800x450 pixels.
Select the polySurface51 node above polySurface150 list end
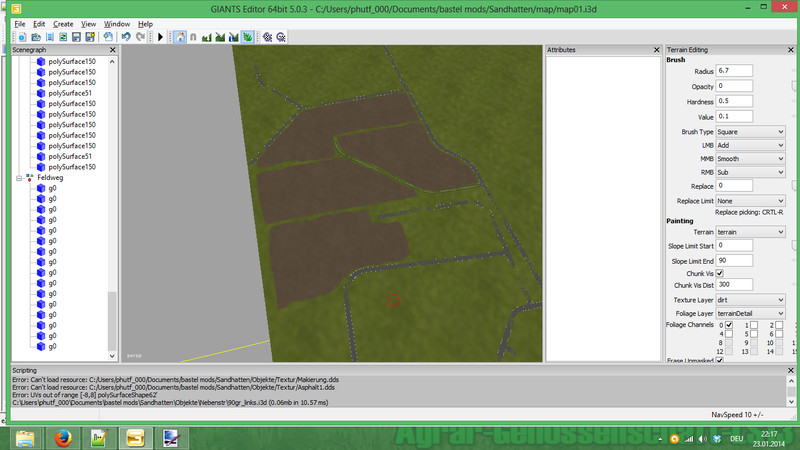(70, 156)
